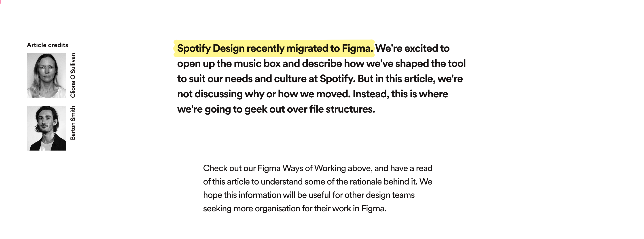The height and width of the screenshot is (239, 644).
Task: Click Cliona O'Sullivan's portrait photo
Action: pos(47,75)
